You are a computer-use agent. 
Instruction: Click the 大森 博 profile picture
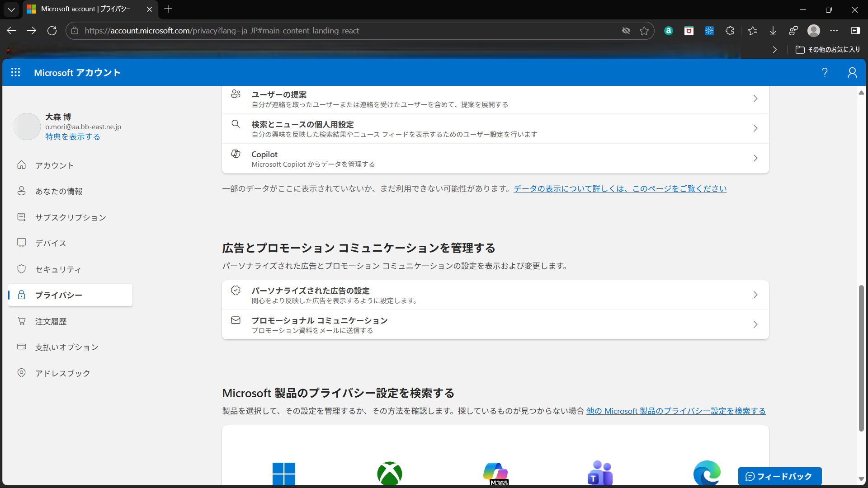[x=27, y=127]
